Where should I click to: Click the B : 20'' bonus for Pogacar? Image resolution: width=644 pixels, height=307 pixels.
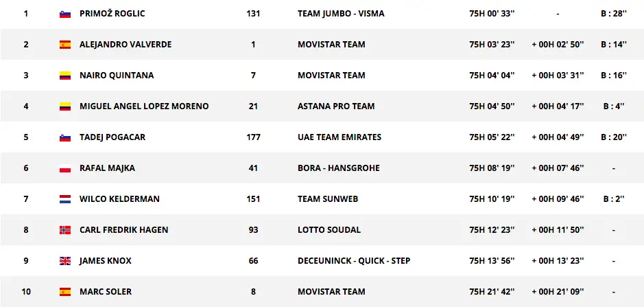pos(614,137)
